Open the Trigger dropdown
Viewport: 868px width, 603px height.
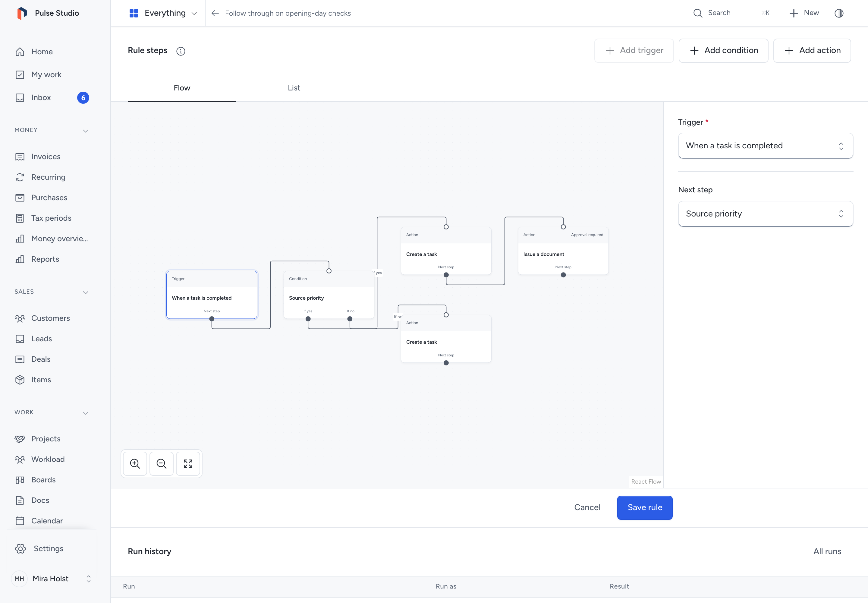(x=765, y=145)
